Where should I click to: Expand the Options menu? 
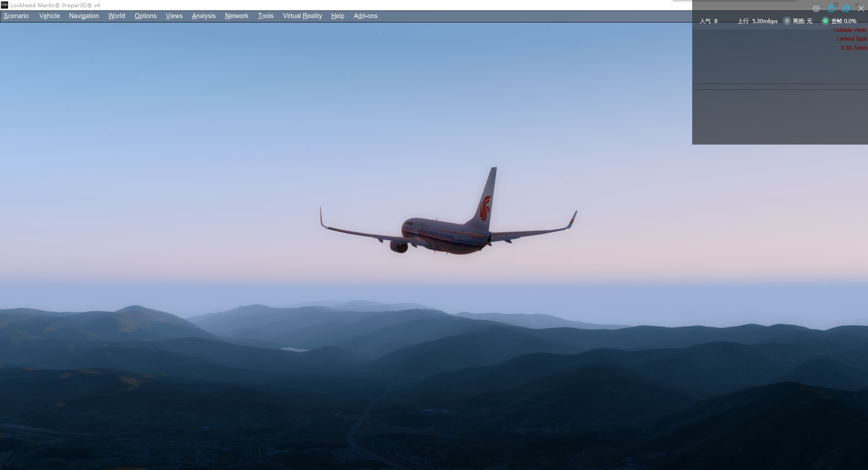(x=145, y=16)
